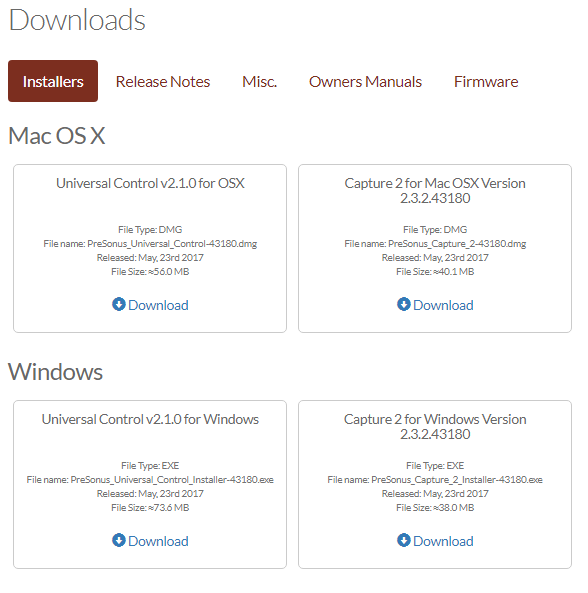Click the Mac OS X section heading
588x593 pixels.
point(57,136)
